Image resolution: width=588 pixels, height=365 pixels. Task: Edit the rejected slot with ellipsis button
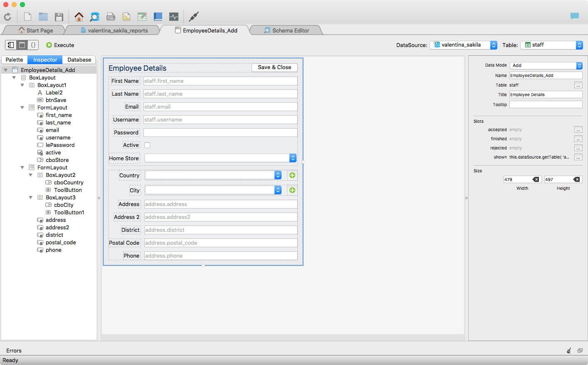point(578,148)
